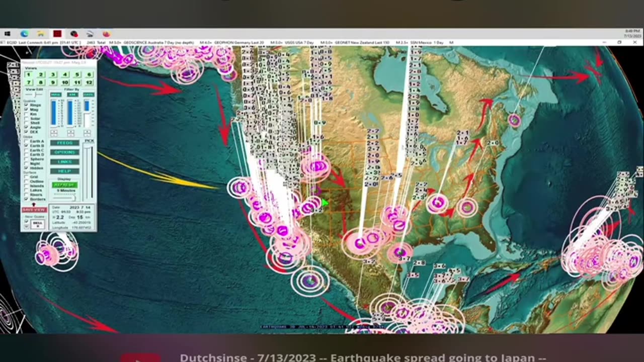Click the DAYS filter vertical slider
644x362 pixels.
click(87, 113)
